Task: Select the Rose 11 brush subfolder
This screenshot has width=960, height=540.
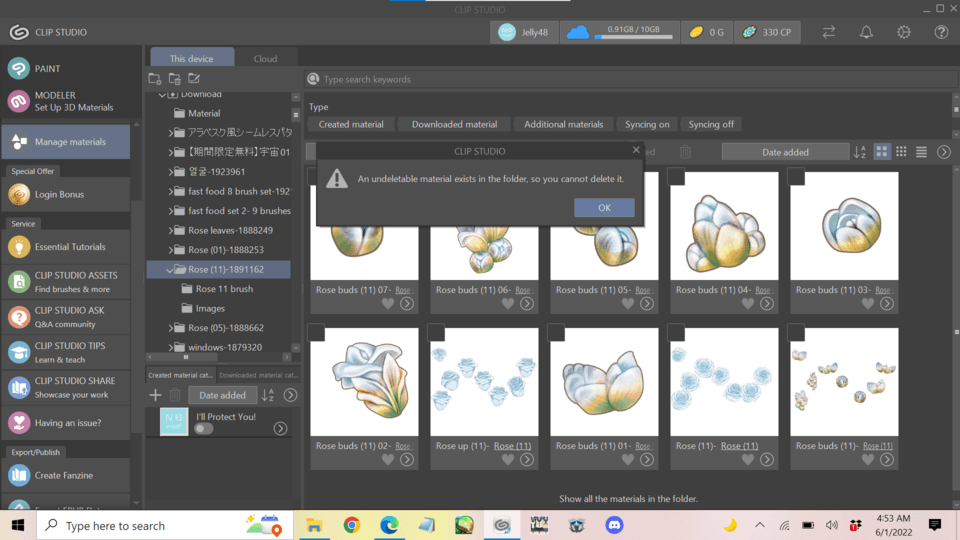Action: pos(224,289)
